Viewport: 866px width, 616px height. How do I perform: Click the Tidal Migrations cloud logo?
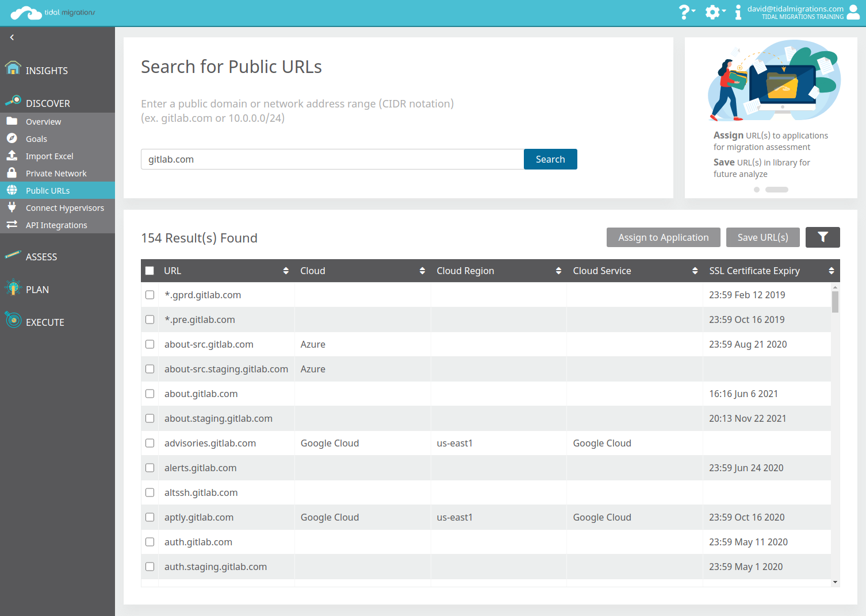coord(53,13)
